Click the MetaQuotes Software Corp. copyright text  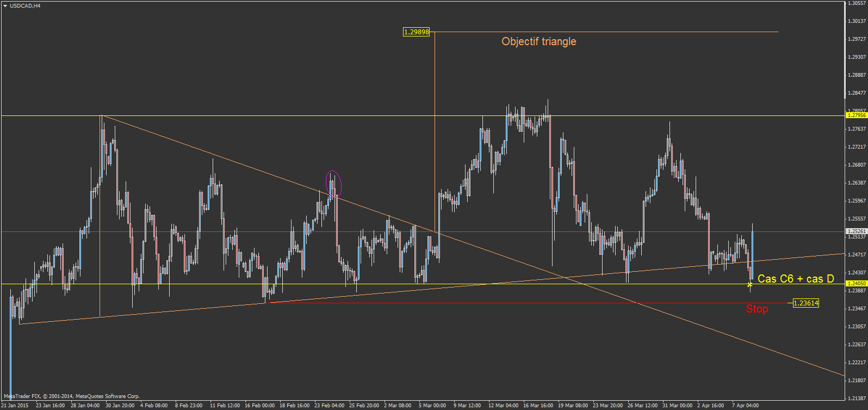point(72,396)
